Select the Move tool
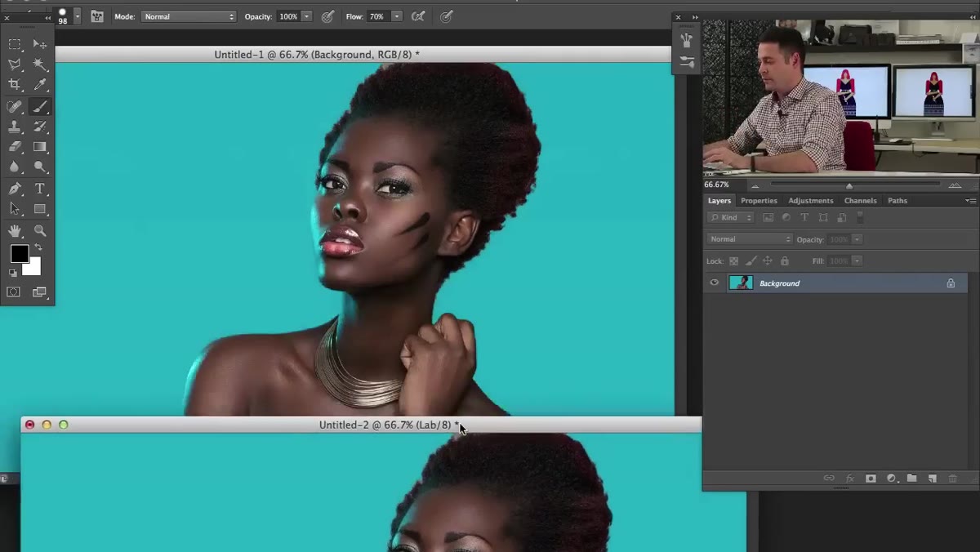The width and height of the screenshot is (980, 552). [39, 44]
